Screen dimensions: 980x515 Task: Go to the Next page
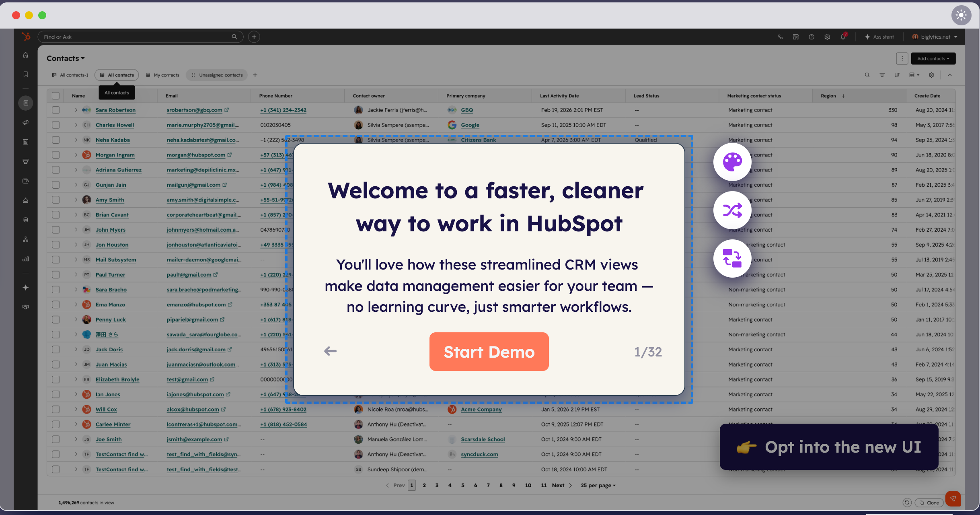point(562,485)
